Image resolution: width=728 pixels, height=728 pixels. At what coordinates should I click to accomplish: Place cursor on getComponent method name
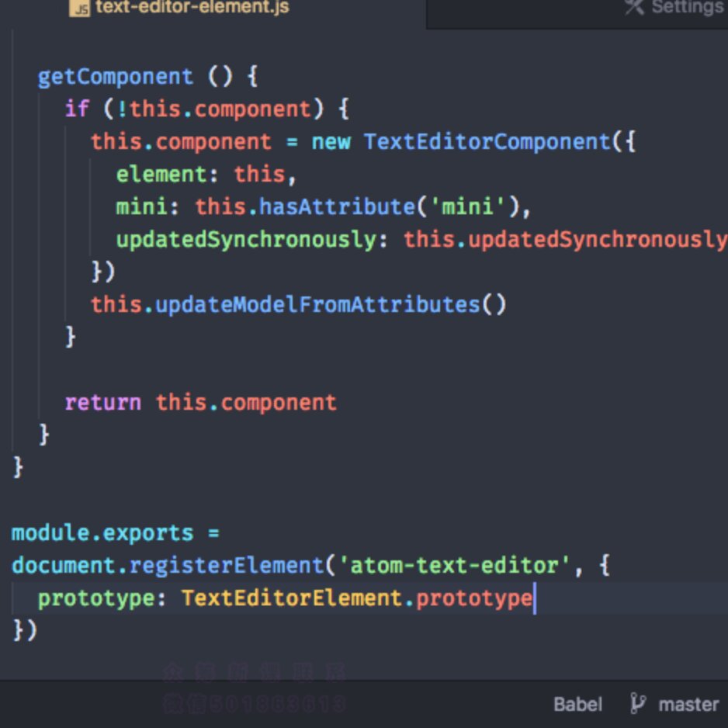pyautogui.click(x=115, y=77)
